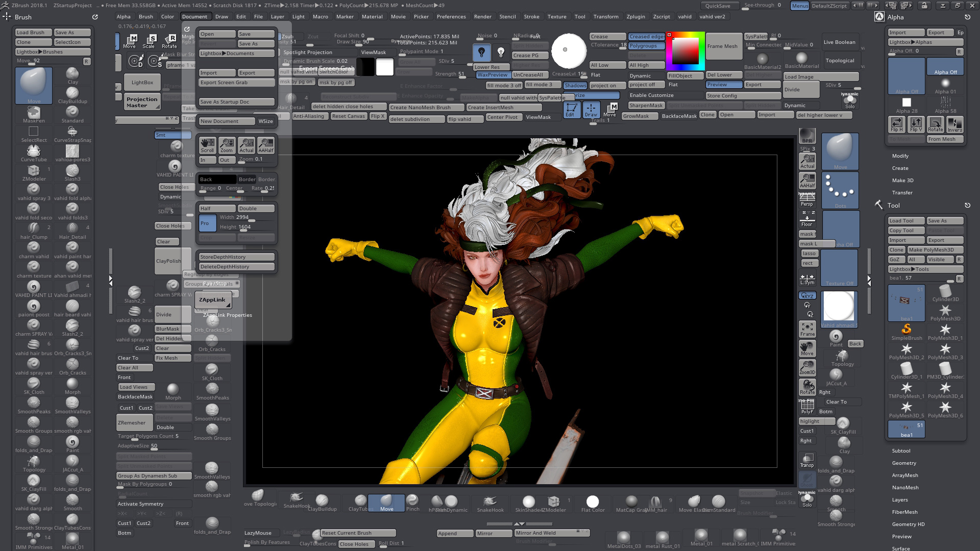This screenshot has width=980, height=551.
Task: Choose the MaskPen brush
Action: point(34,114)
